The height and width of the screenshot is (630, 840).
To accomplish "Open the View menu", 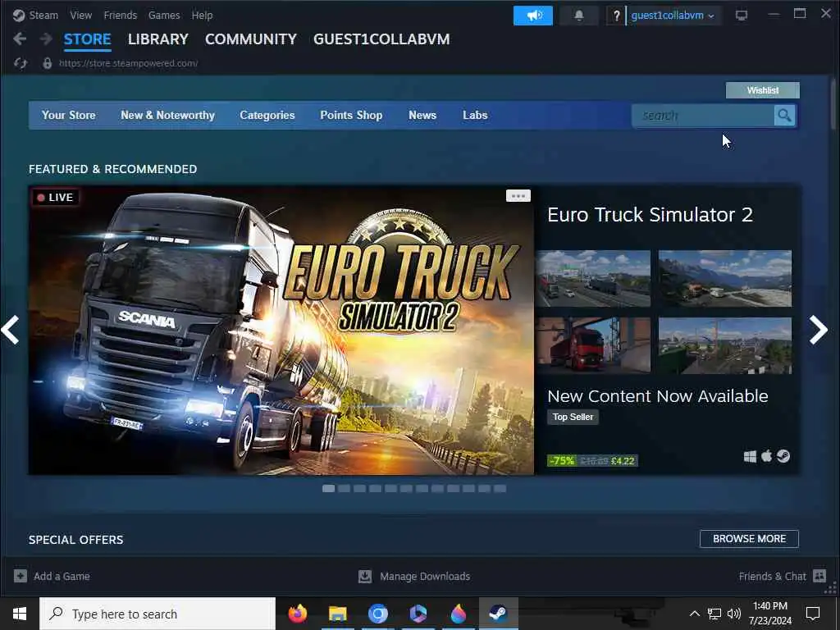I will (x=81, y=15).
